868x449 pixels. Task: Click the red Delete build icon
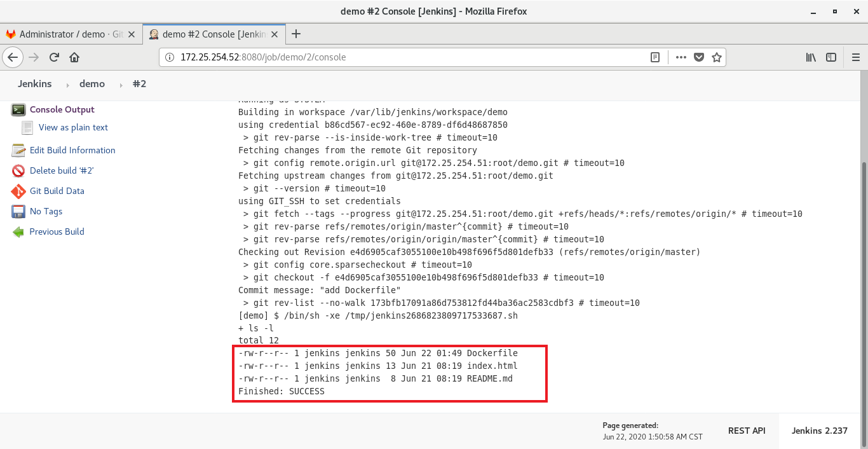pos(18,171)
